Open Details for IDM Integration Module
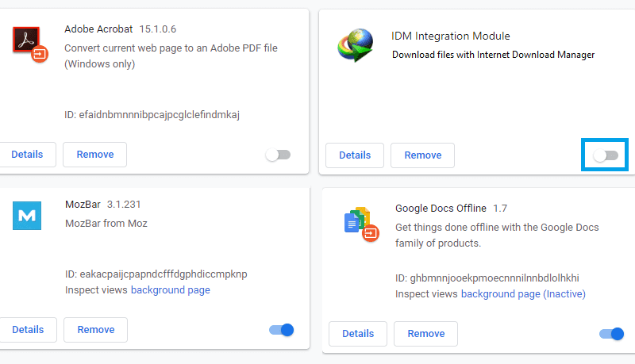 pos(355,155)
